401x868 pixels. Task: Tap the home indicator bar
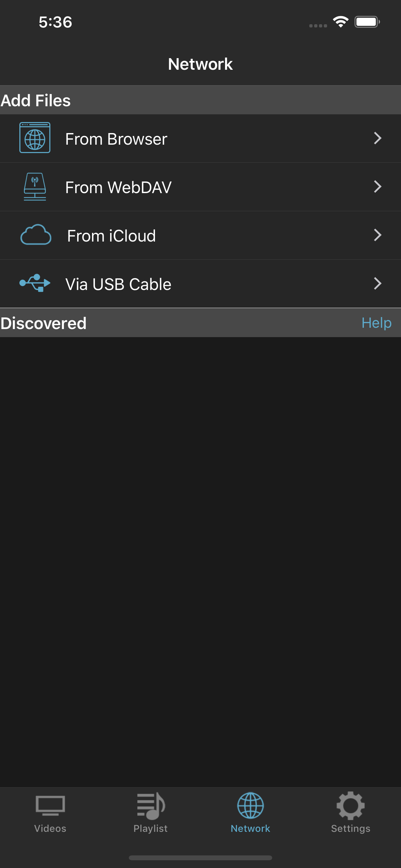[200, 858]
